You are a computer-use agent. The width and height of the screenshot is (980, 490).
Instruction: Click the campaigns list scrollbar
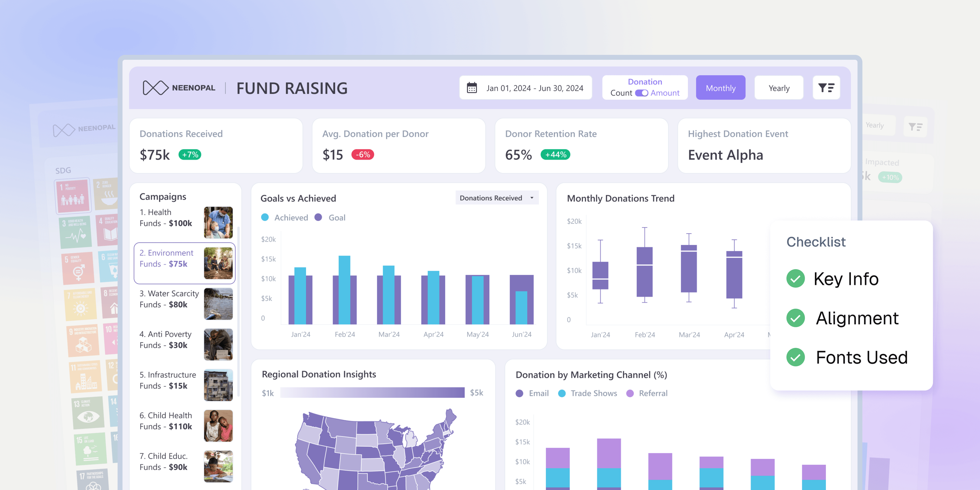tap(239, 312)
